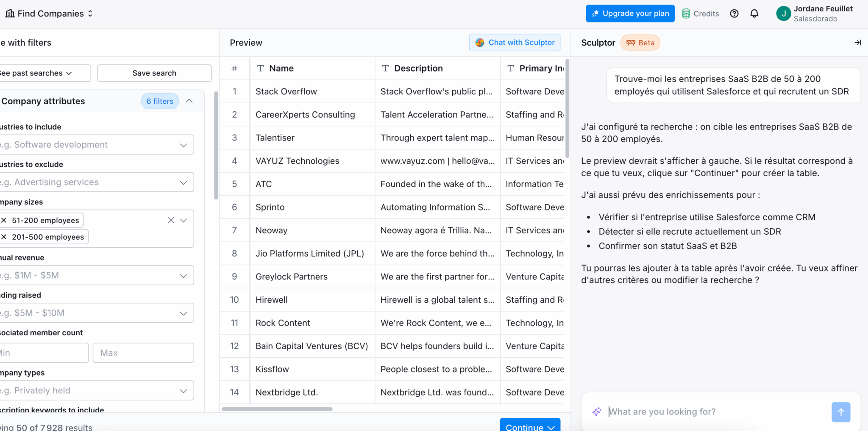The width and height of the screenshot is (868, 431).
Task: Click the preview table vertical scrollbar
Action: click(x=568, y=108)
